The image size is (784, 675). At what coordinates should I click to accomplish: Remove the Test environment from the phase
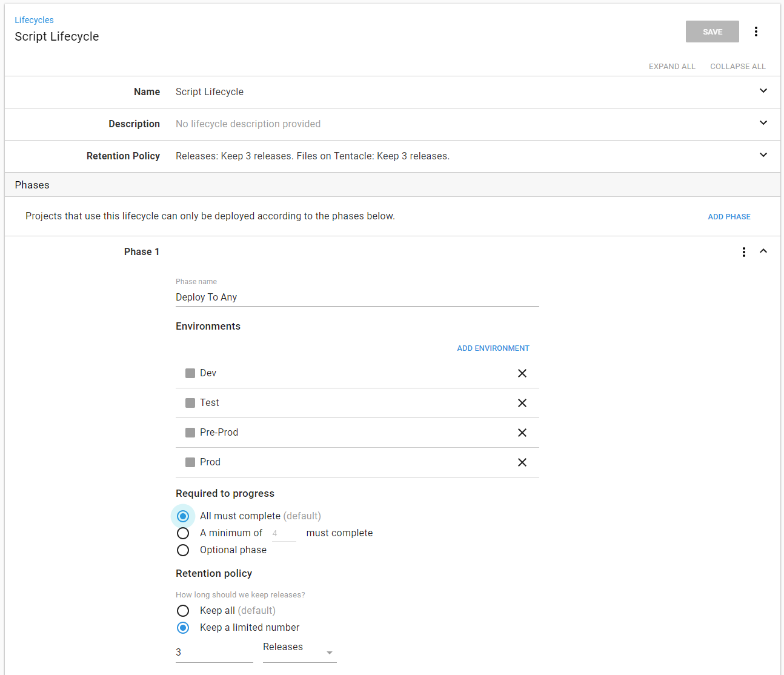[x=522, y=403]
